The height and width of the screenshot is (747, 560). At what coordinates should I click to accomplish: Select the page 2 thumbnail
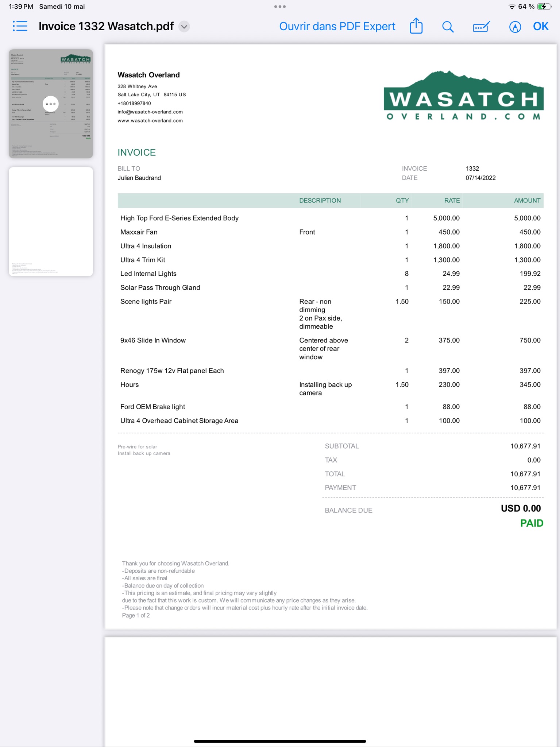pos(51,221)
